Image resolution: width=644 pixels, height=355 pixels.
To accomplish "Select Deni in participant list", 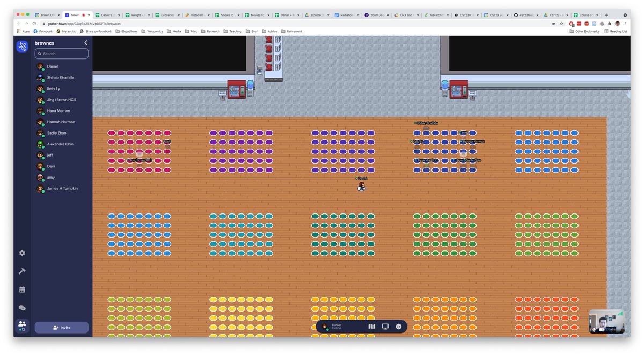I will click(62, 166).
